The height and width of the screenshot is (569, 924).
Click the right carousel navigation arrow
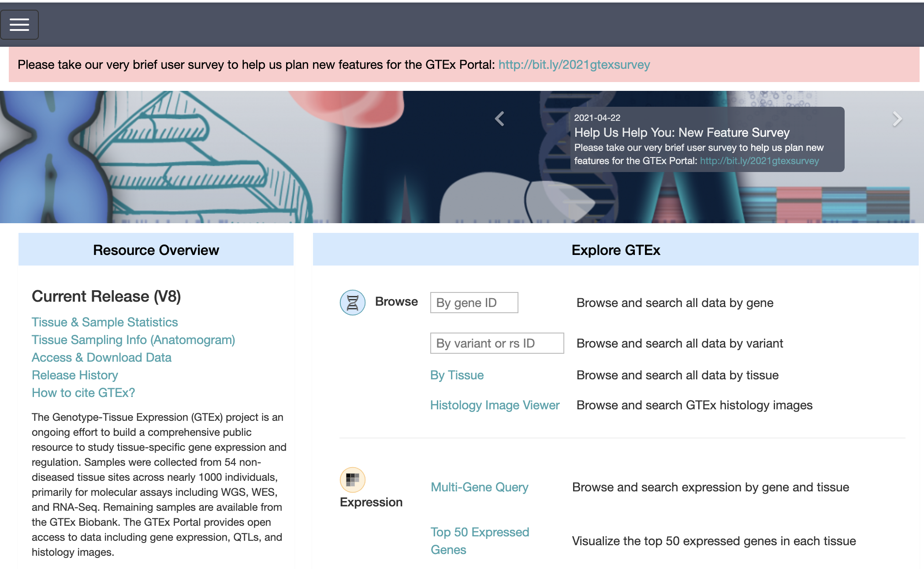896,119
